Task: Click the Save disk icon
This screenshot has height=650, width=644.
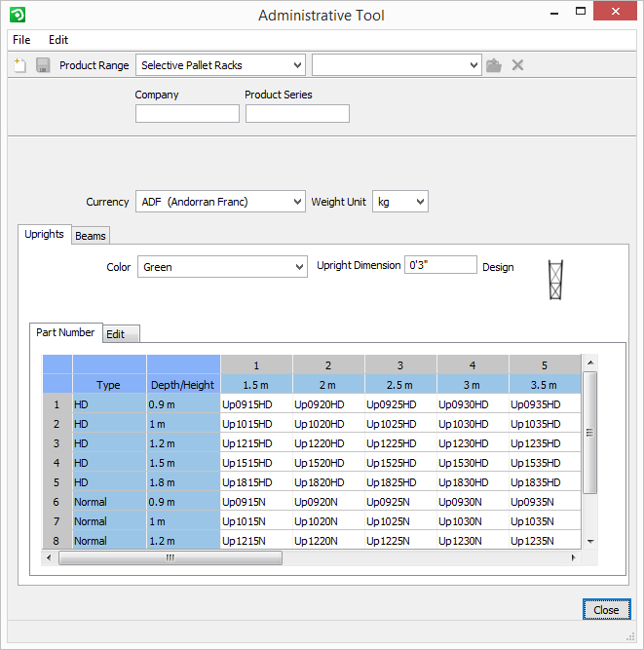Action: (x=43, y=65)
